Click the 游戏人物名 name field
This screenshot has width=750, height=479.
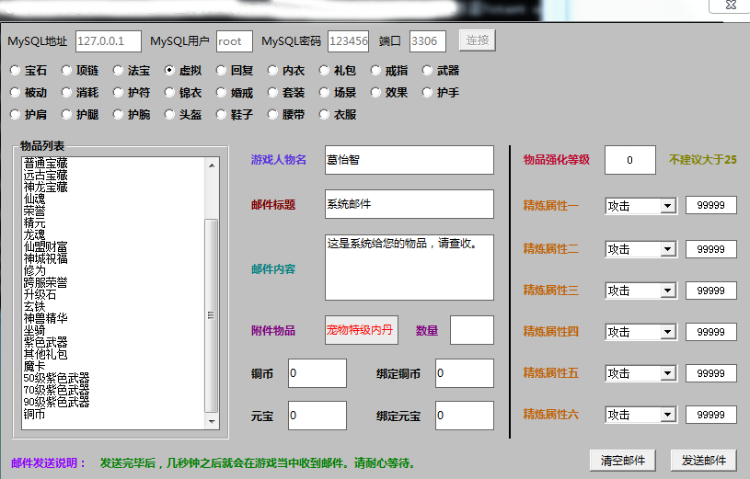tap(409, 160)
